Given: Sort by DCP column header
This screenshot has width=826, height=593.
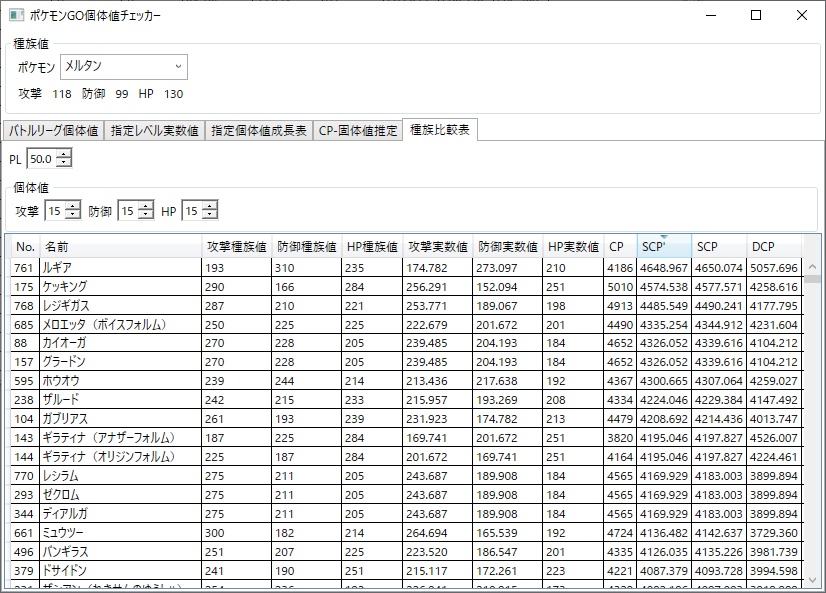Looking at the screenshot, I should click(x=774, y=246).
